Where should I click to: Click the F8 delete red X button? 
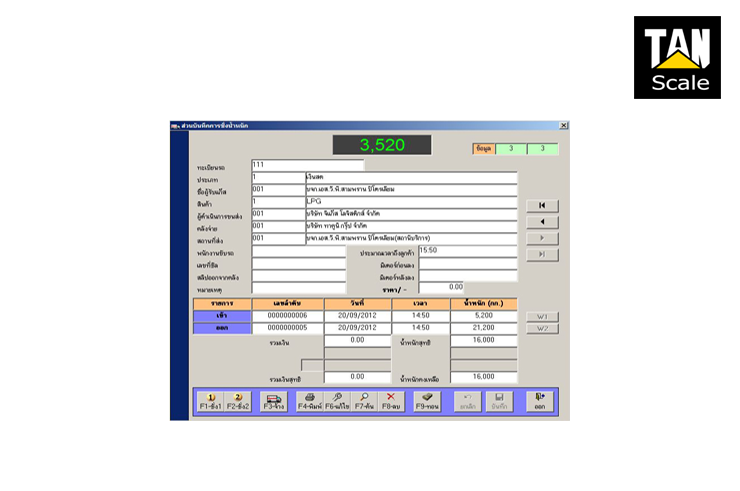(391, 401)
